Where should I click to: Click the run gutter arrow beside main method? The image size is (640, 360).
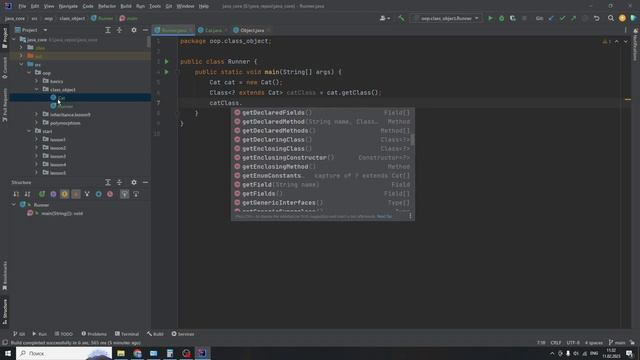click(x=167, y=72)
